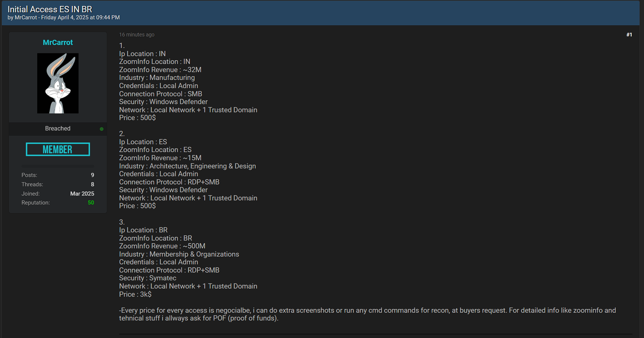644x338 pixels.
Task: Click the green online status dot
Action: pyautogui.click(x=102, y=129)
